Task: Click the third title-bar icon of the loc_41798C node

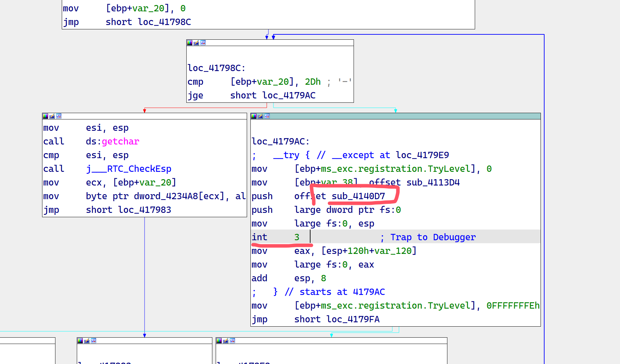Action: click(x=203, y=43)
